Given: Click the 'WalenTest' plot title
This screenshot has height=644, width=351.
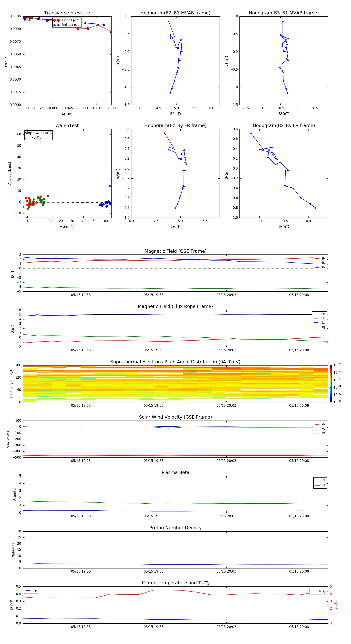Looking at the screenshot, I should 67,125.
